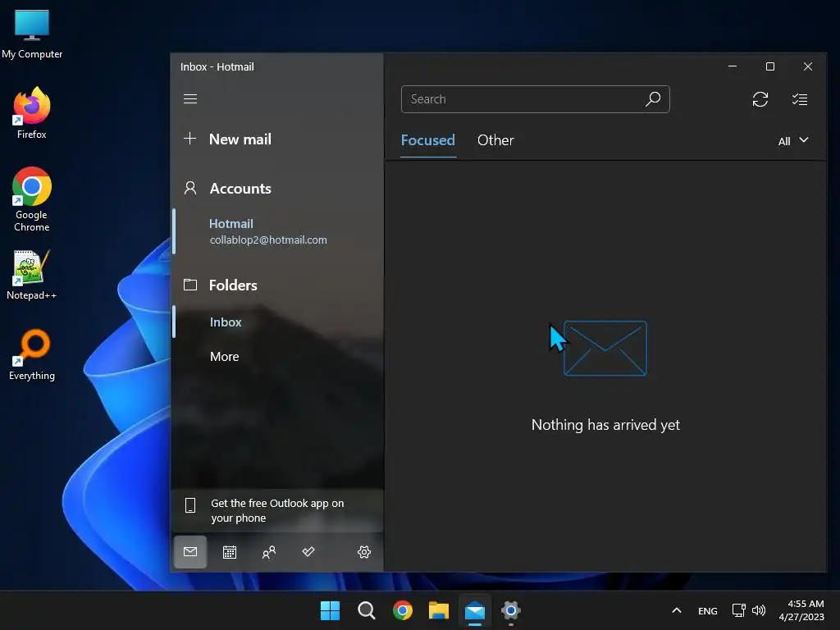Open People contacts icon

269,552
